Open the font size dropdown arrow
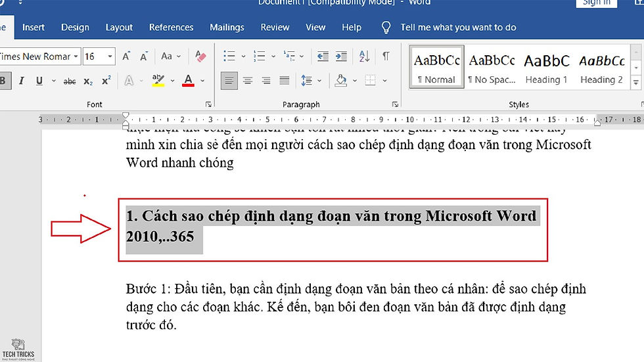The height and width of the screenshot is (362, 644). (x=110, y=57)
